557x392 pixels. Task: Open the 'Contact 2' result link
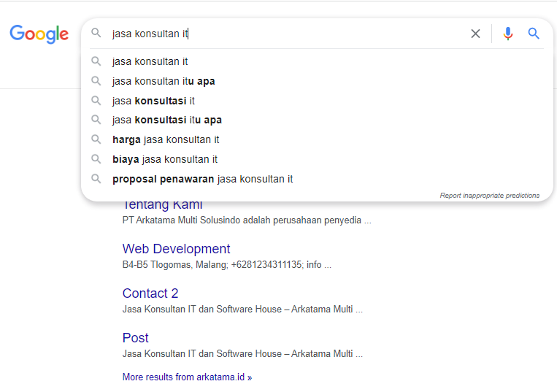150,293
